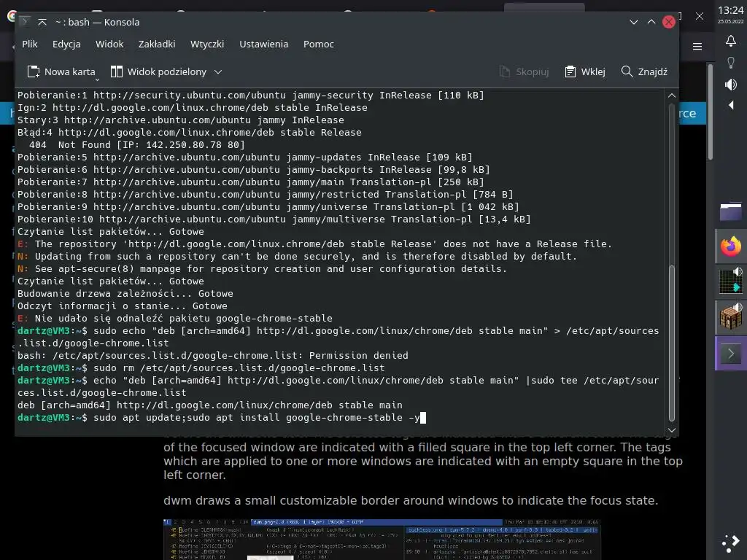Minimize Konsola with the down chevron
The image size is (747, 560).
[634, 22]
